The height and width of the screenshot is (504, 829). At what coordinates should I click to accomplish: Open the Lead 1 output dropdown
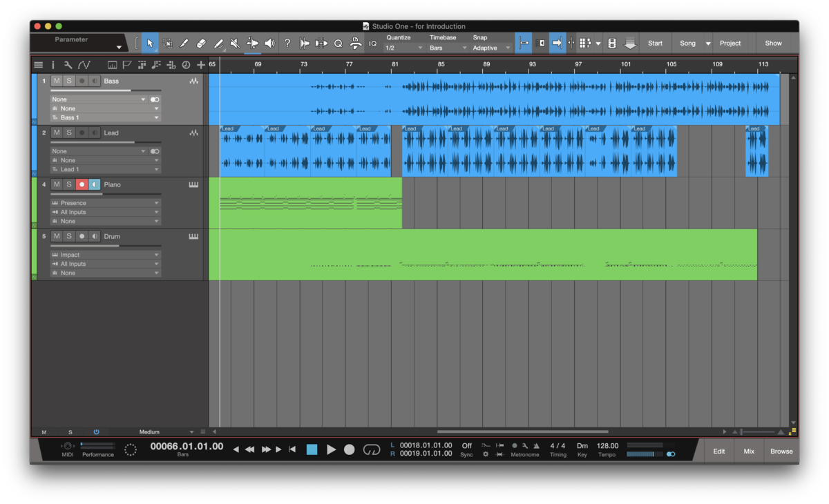coord(106,170)
